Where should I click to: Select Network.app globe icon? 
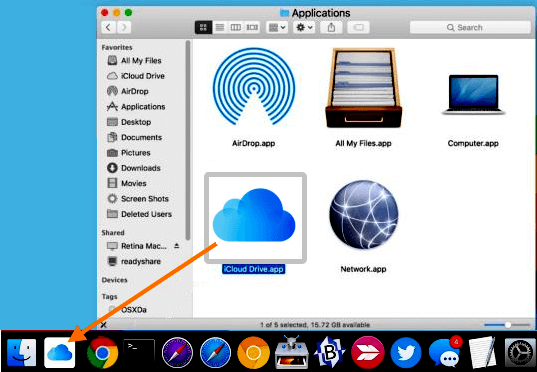[364, 214]
